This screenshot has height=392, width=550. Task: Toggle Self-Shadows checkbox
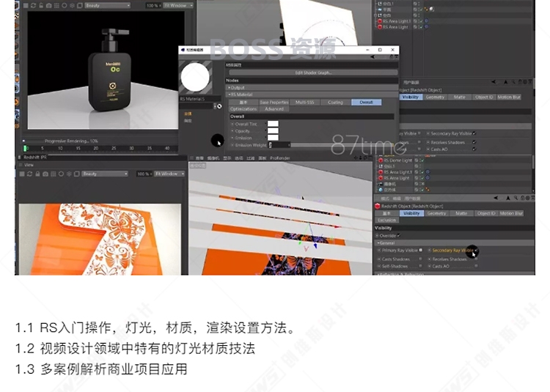coord(421,266)
